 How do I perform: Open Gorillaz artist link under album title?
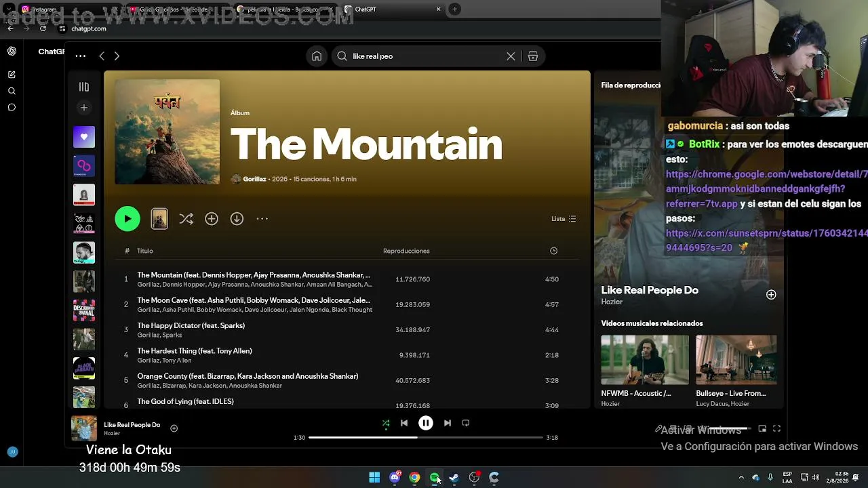point(254,179)
